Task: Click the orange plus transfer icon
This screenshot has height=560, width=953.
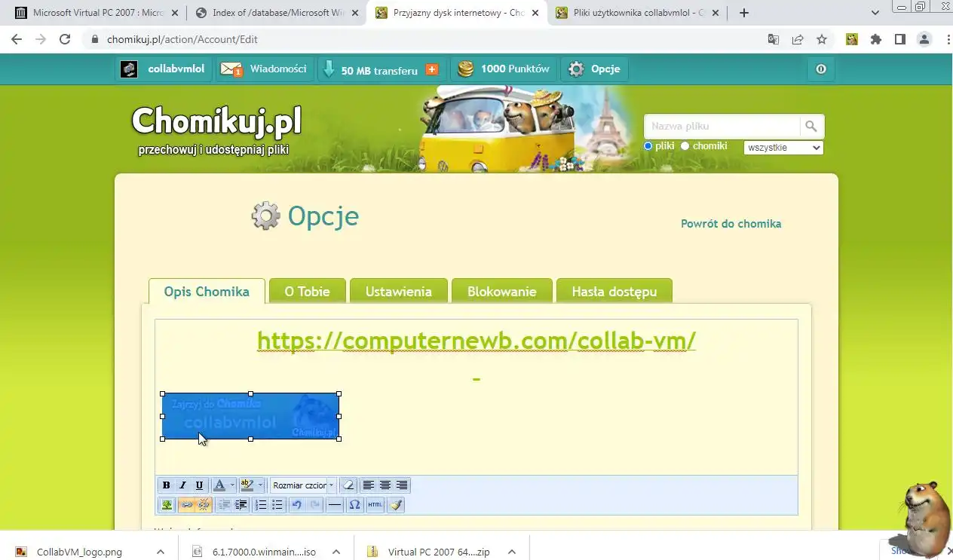Action: (x=432, y=69)
